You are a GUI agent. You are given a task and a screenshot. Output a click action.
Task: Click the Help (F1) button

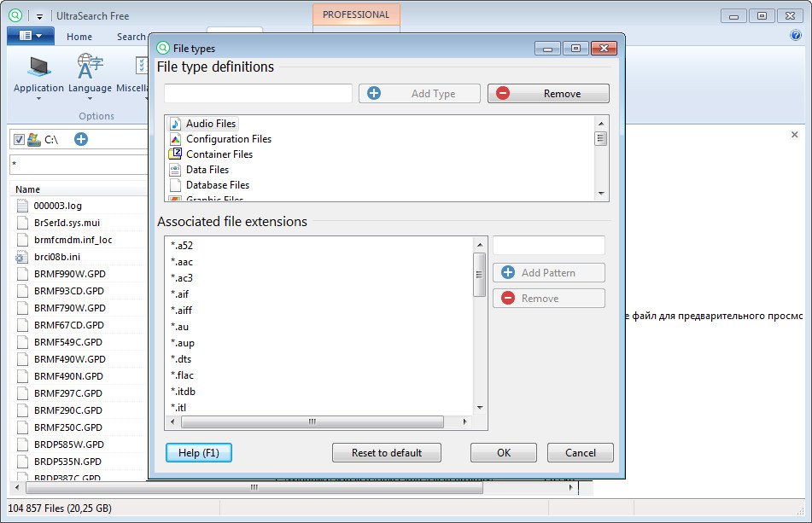click(x=199, y=453)
